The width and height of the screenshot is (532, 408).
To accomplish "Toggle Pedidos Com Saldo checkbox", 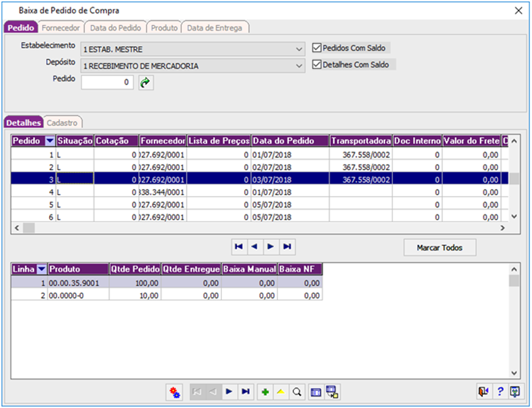I will pyautogui.click(x=316, y=48).
